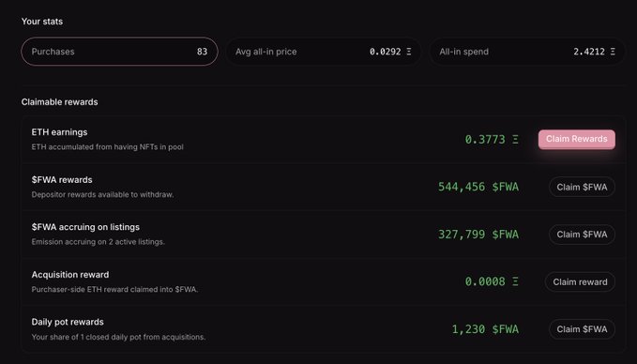
Task: Claim $FWA accruing on listings
Action: (582, 235)
